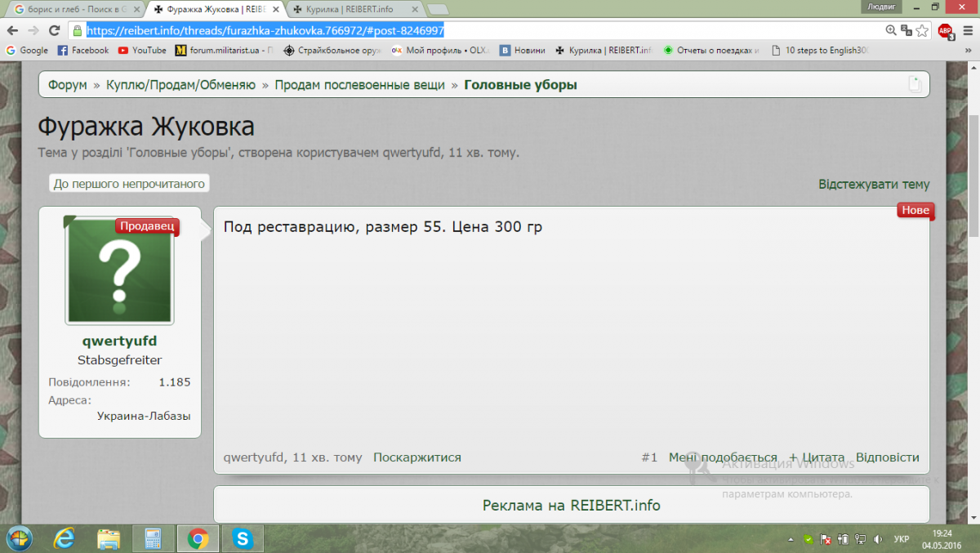Switch input language via УКР indicator

click(902, 539)
